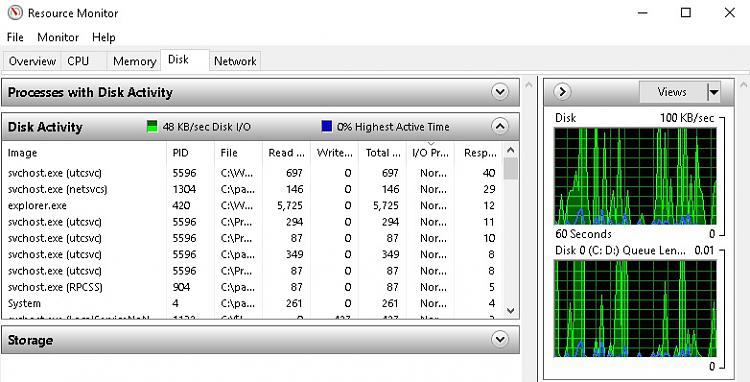
Task: Open the Monitor menu
Action: [x=58, y=37]
